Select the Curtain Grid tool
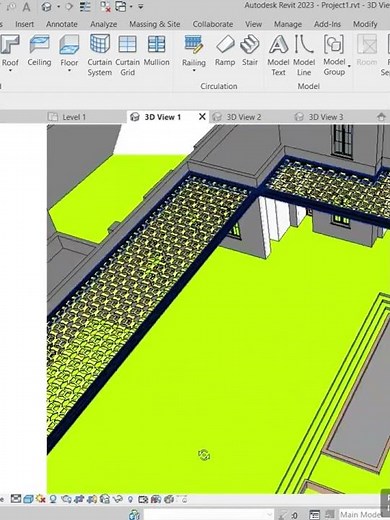The image size is (390, 520). [x=127, y=55]
